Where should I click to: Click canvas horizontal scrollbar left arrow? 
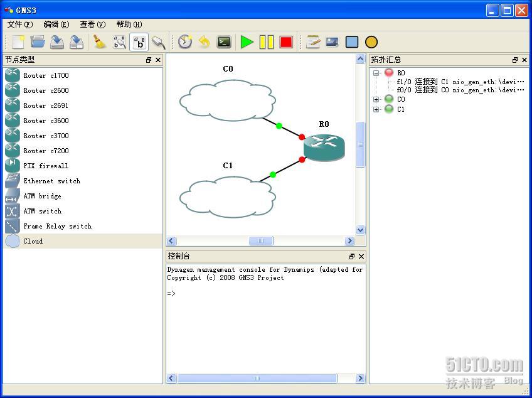(171, 241)
